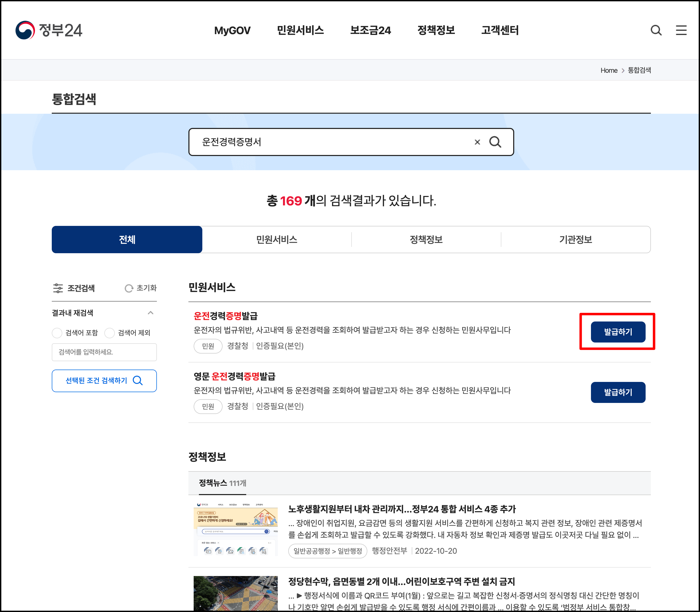This screenshot has width=700, height=612.
Task: Open thumbnail of 정당현수막 news article
Action: [x=235, y=593]
